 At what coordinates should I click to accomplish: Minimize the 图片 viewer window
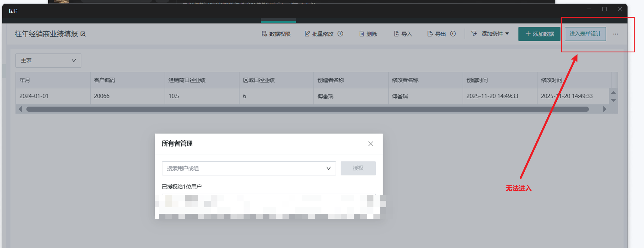click(589, 9)
